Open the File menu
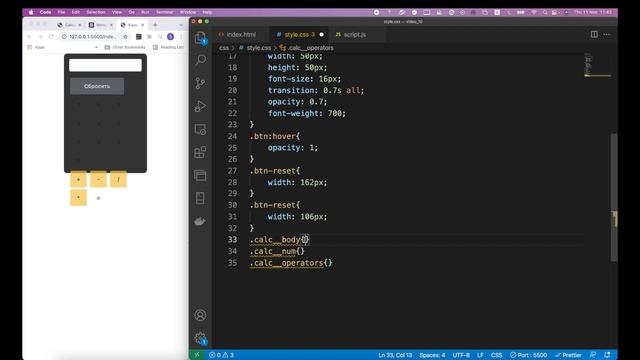 [x=61, y=12]
